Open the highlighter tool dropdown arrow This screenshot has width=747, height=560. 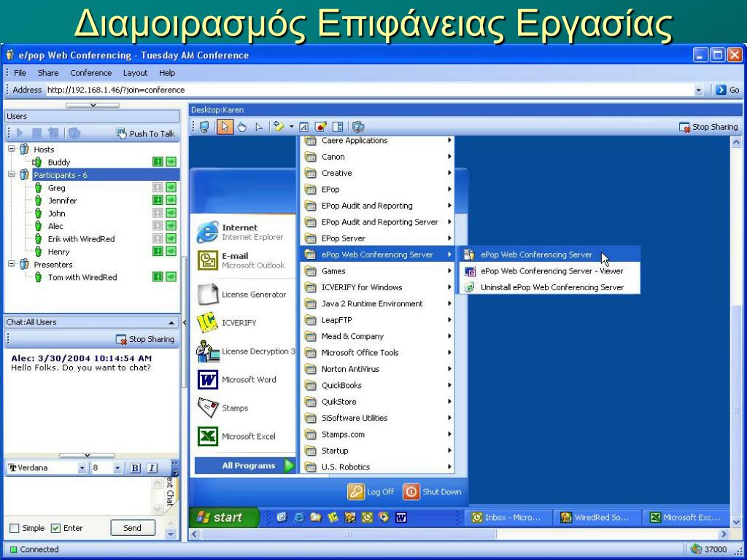pos(292,127)
